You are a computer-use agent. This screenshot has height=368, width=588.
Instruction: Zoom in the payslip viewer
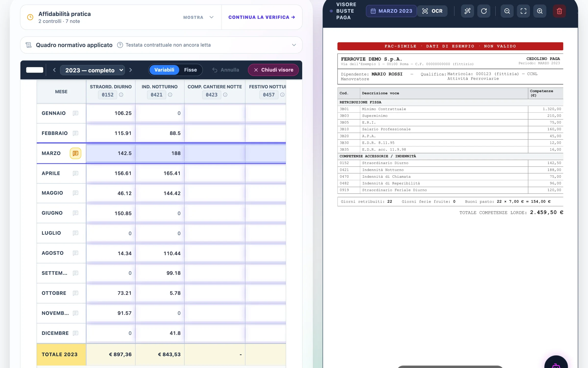[x=540, y=11]
